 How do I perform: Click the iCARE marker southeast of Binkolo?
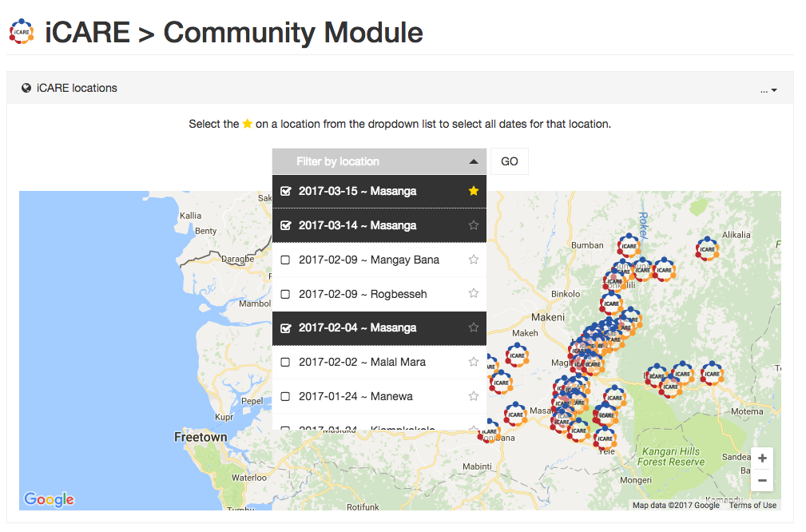[x=611, y=303]
